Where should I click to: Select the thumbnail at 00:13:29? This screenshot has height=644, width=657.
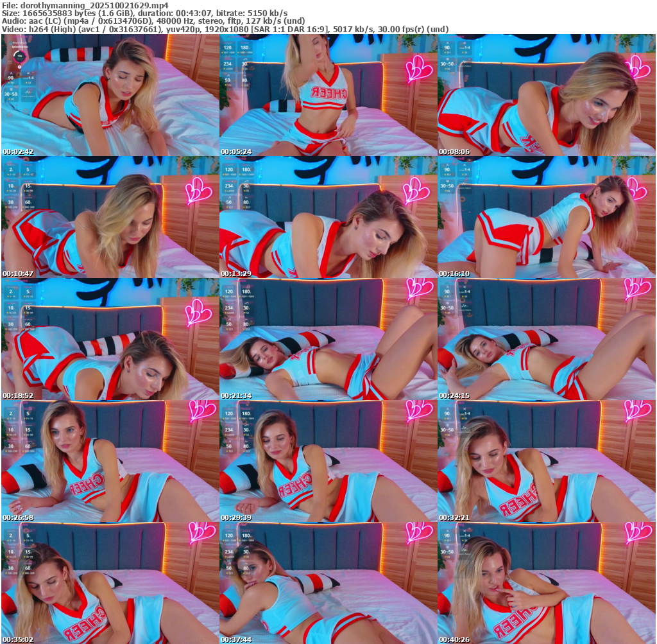pyautogui.click(x=328, y=217)
